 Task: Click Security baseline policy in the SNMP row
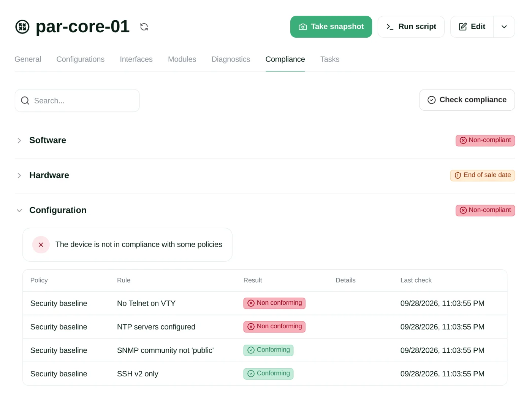[x=59, y=350]
